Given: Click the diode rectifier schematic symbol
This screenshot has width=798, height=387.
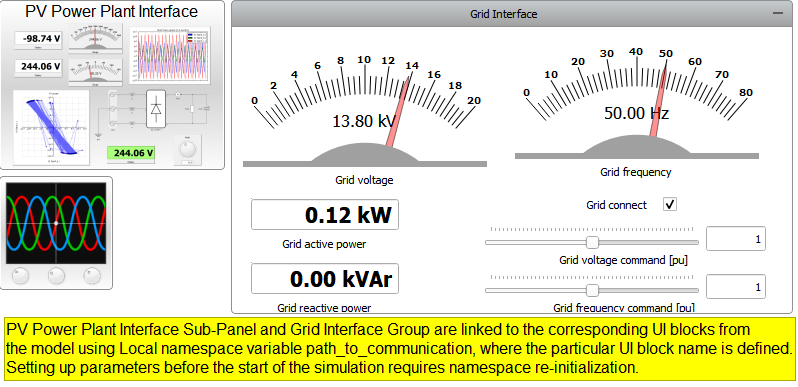Looking at the screenshot, I should [156, 109].
